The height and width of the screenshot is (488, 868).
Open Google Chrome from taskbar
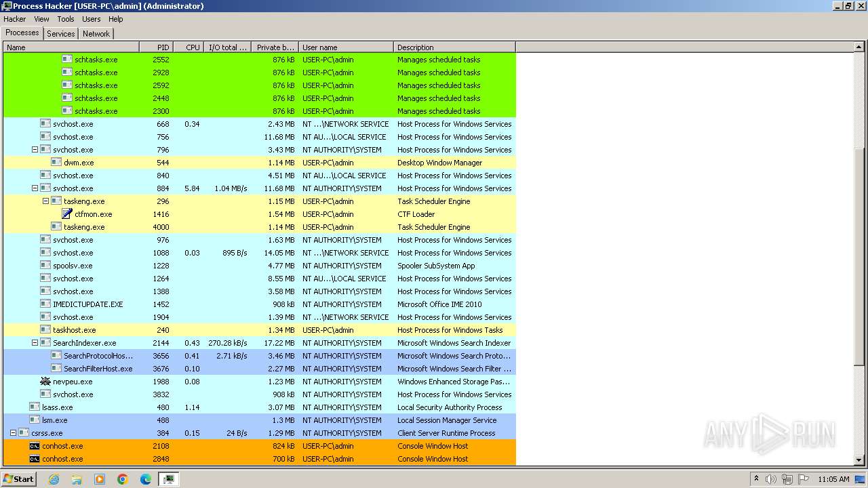click(x=123, y=479)
